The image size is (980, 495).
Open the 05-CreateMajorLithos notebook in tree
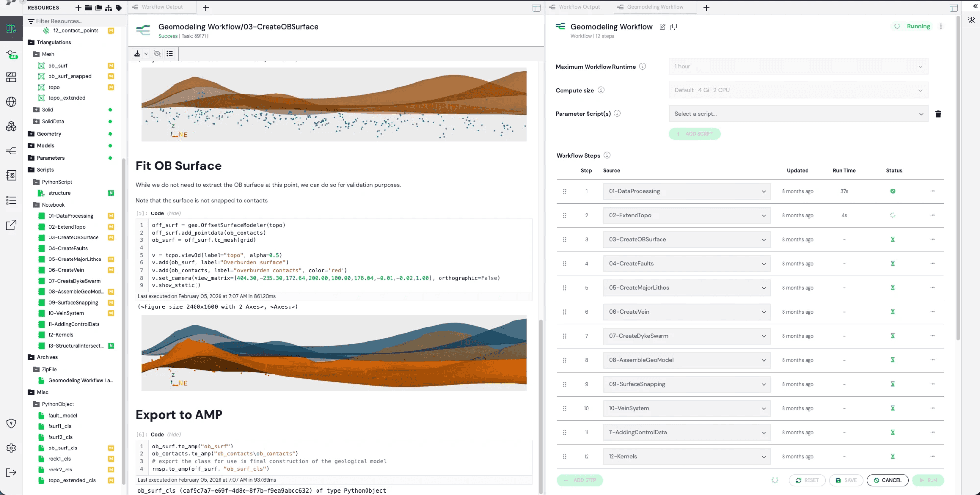[x=74, y=259]
